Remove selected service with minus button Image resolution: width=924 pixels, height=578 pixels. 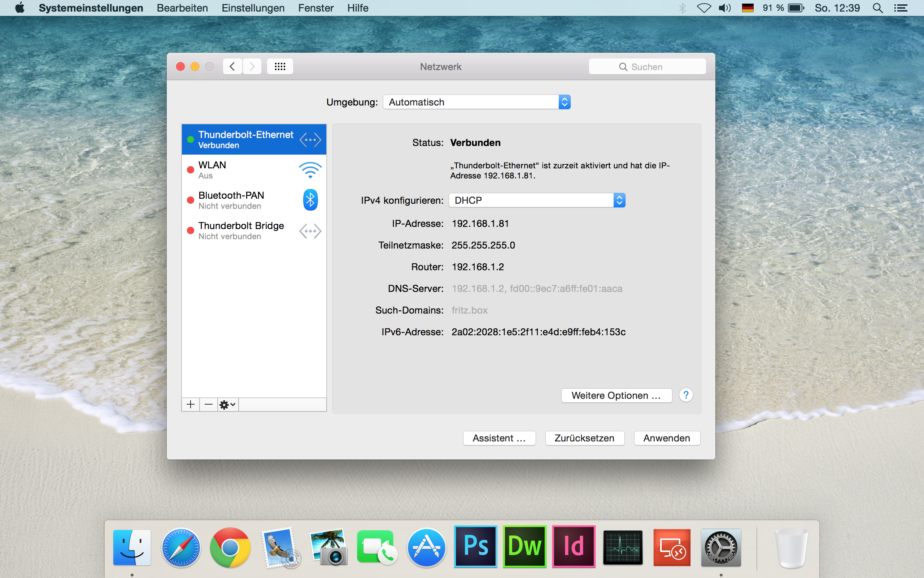point(209,405)
